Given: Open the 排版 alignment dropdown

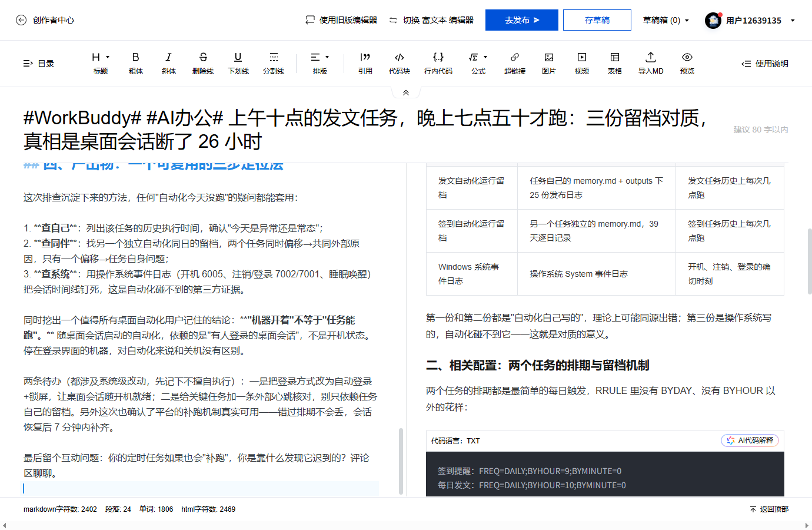Looking at the screenshot, I should [x=320, y=63].
